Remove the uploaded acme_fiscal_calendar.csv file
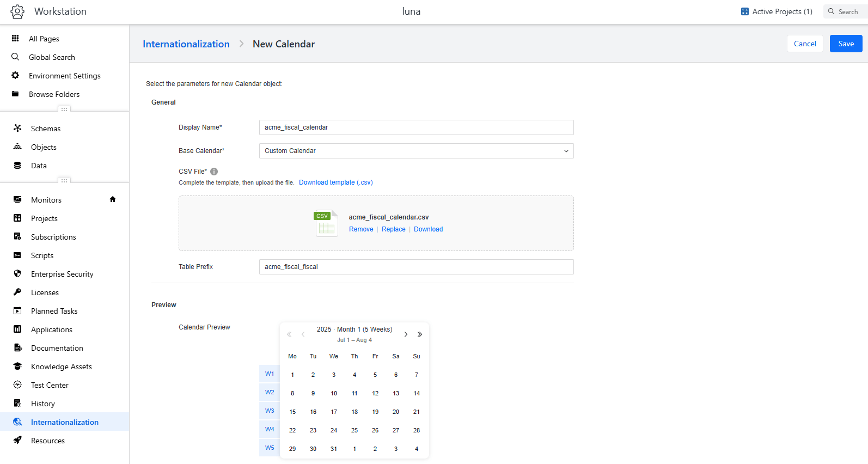 (361, 229)
